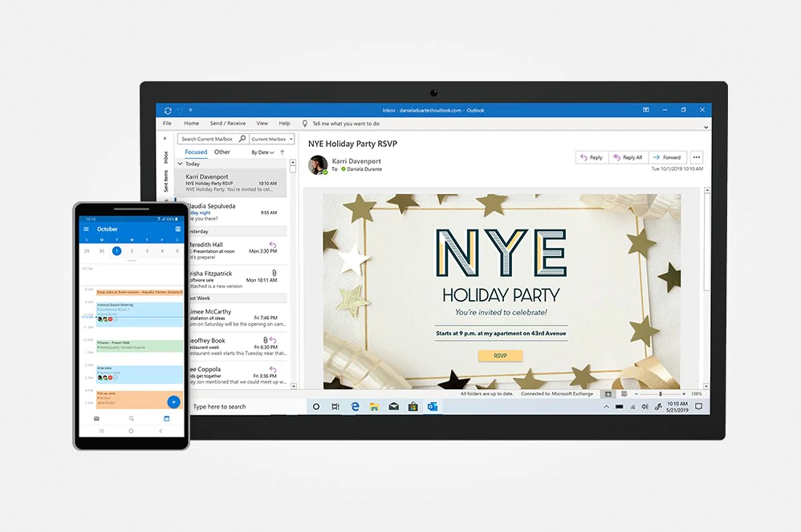Click the magnifier in Search Current Mailbox box
This screenshot has height=532, width=801.
[x=242, y=138]
